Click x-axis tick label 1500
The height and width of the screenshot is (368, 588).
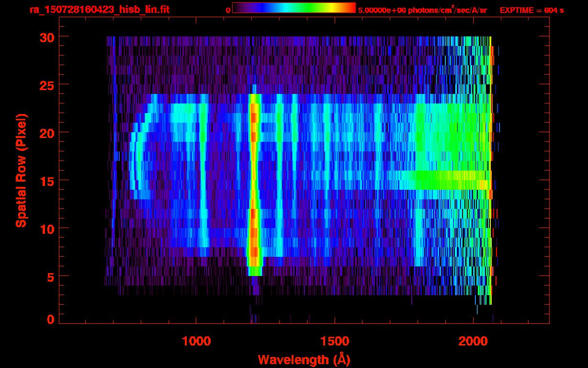tap(335, 341)
